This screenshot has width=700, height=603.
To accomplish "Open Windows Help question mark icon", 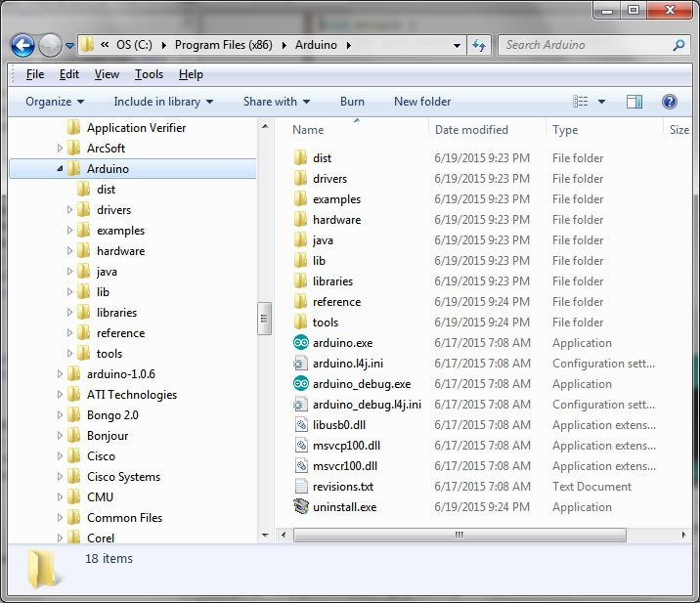I will (x=669, y=102).
